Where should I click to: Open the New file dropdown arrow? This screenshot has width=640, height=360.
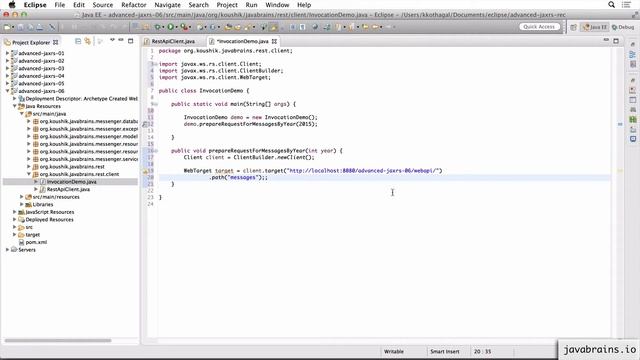tap(13, 28)
